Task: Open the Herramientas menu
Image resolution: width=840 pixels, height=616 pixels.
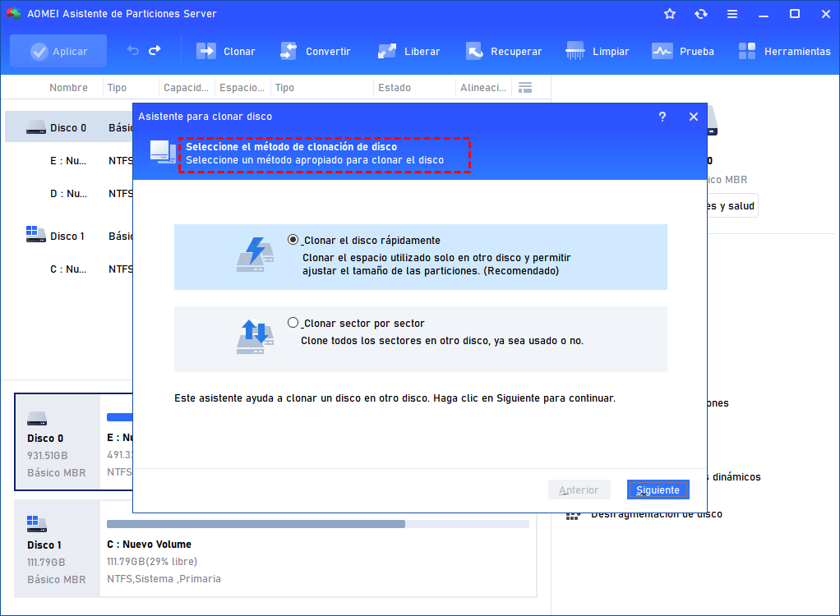Action: [784, 52]
